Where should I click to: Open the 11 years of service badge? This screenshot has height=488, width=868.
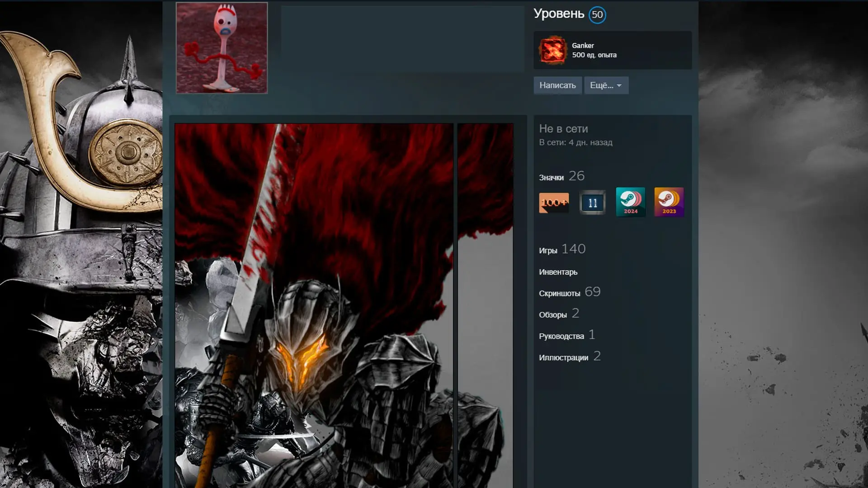[592, 202]
